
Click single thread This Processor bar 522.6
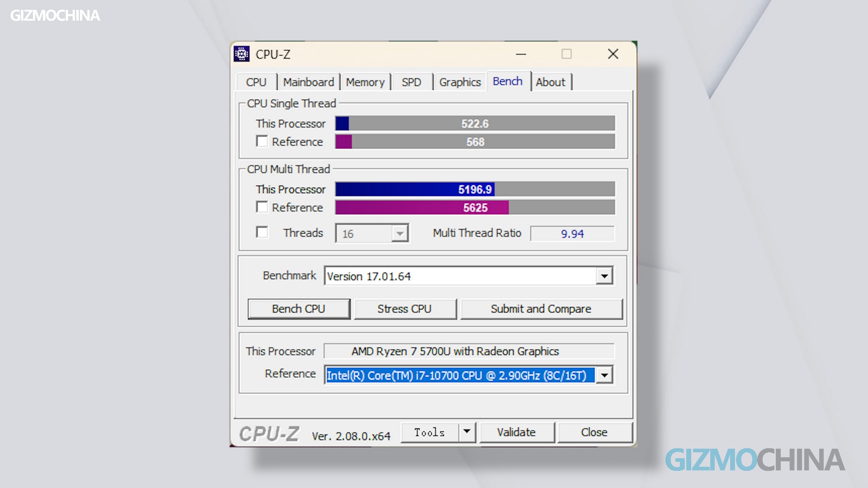tap(475, 123)
